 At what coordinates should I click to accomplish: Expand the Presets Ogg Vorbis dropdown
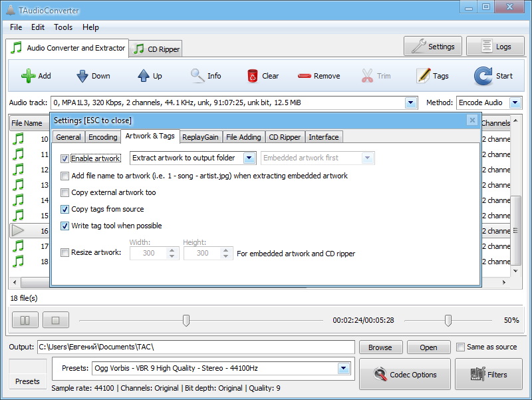[x=344, y=368]
